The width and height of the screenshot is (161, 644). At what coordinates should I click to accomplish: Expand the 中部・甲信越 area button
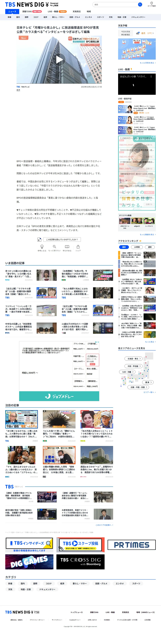pos(133,366)
